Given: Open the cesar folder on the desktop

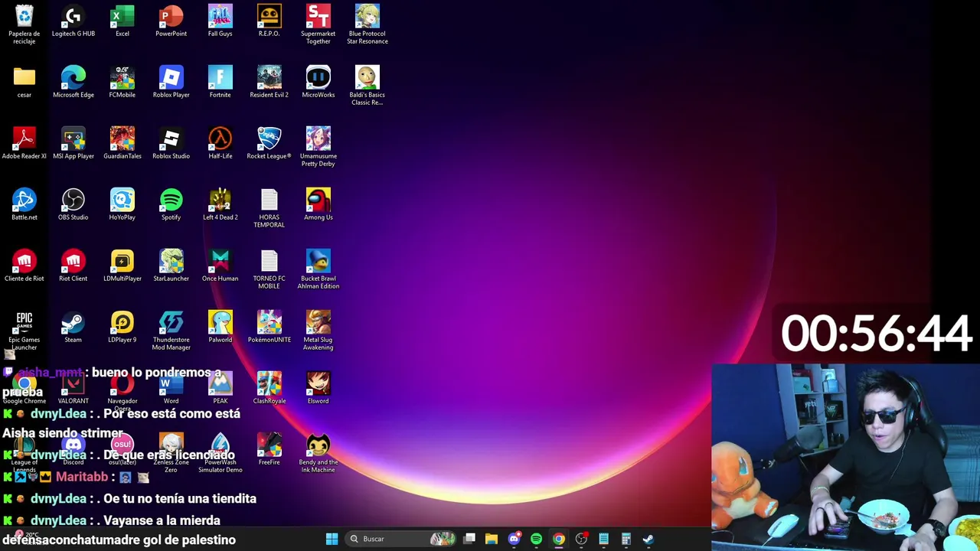Looking at the screenshot, I should 24,82.
